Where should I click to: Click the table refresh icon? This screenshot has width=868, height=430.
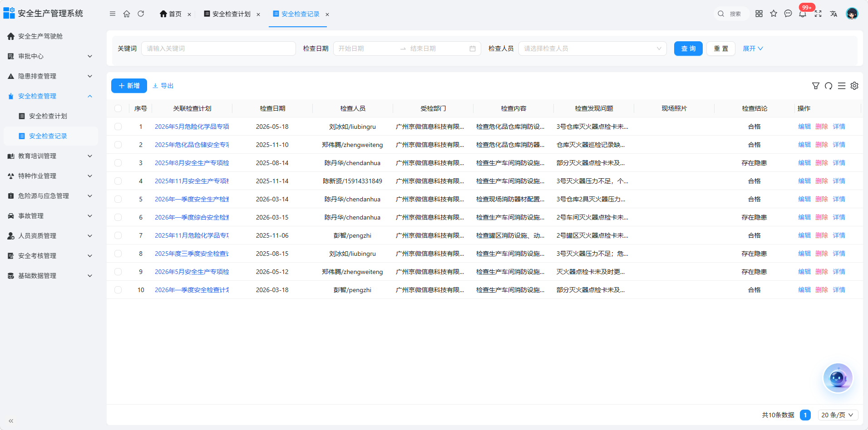(829, 86)
